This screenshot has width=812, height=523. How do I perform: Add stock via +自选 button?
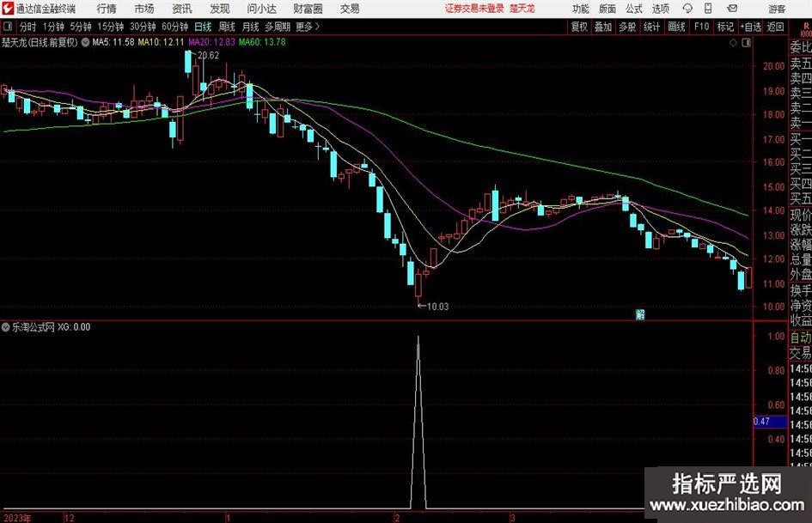[751, 27]
